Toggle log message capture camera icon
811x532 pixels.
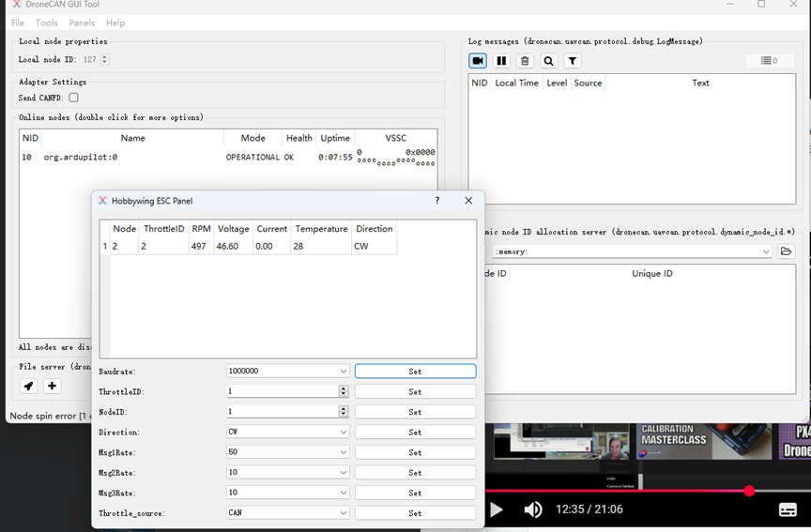(478, 61)
